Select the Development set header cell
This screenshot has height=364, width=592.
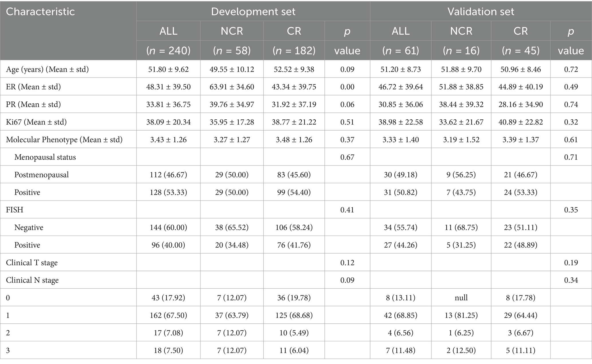253,12
